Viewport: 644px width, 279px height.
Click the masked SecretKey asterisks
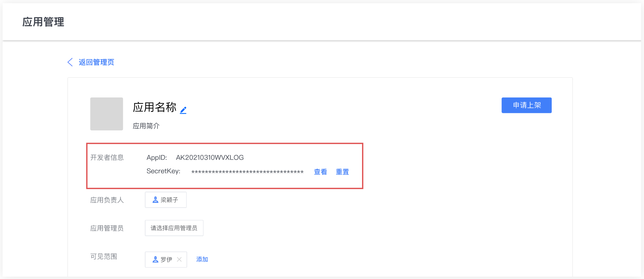click(247, 172)
